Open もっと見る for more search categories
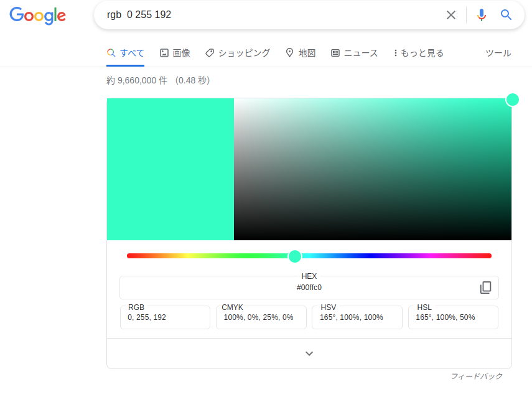Image resolution: width=532 pixels, height=394 pixels. click(x=418, y=53)
